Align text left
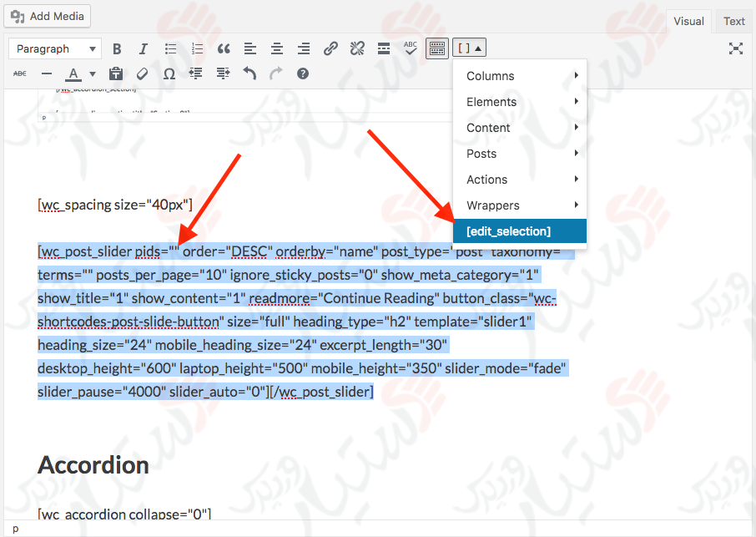The width and height of the screenshot is (756, 537). click(x=249, y=48)
